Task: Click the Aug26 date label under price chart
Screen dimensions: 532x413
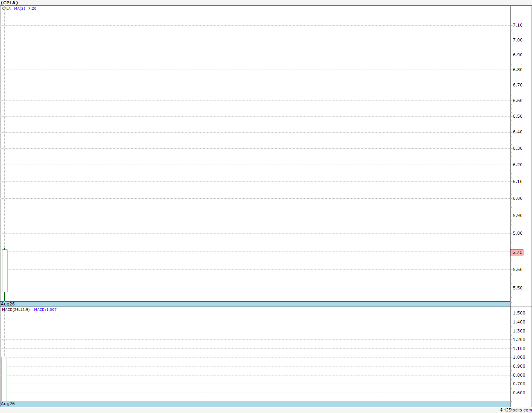Action: click(x=8, y=304)
